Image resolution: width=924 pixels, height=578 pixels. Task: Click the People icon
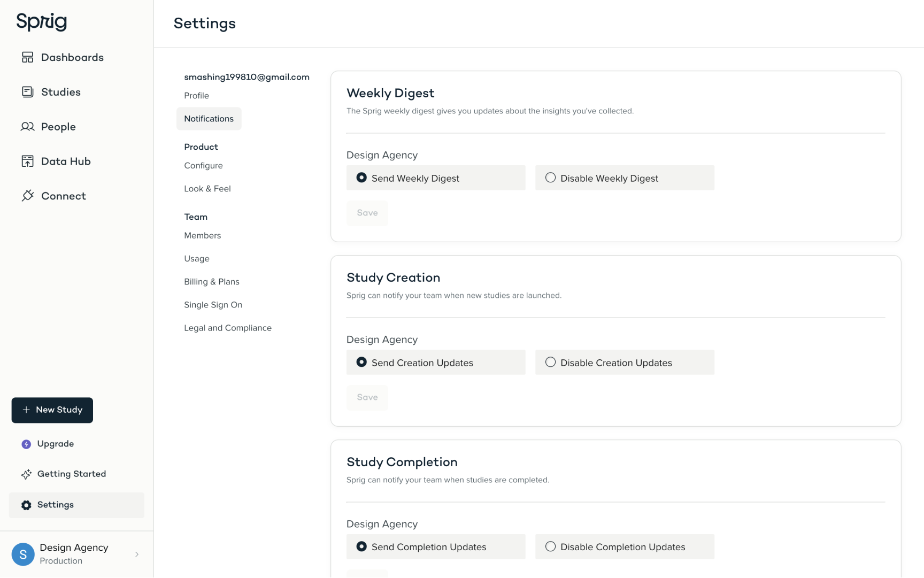pyautogui.click(x=28, y=126)
